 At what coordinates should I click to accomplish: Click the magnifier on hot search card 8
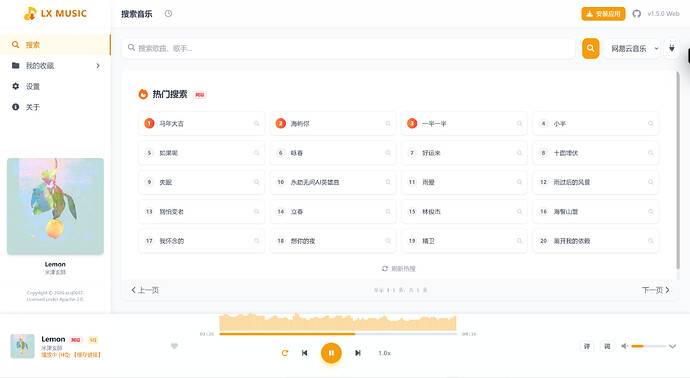tap(650, 153)
